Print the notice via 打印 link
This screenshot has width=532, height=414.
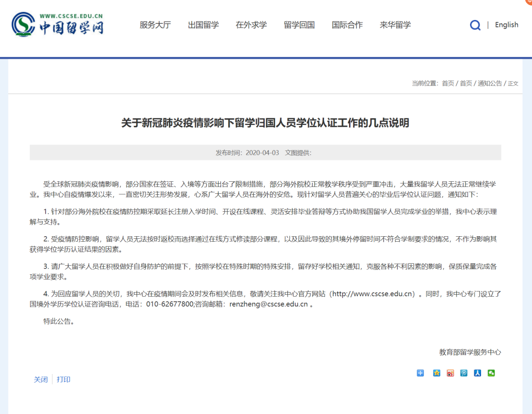click(64, 380)
